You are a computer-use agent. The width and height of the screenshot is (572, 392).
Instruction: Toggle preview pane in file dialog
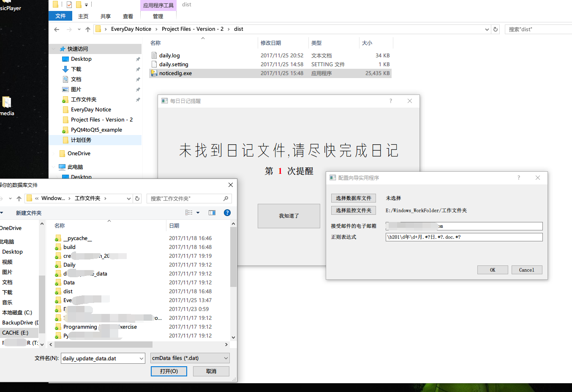(212, 213)
